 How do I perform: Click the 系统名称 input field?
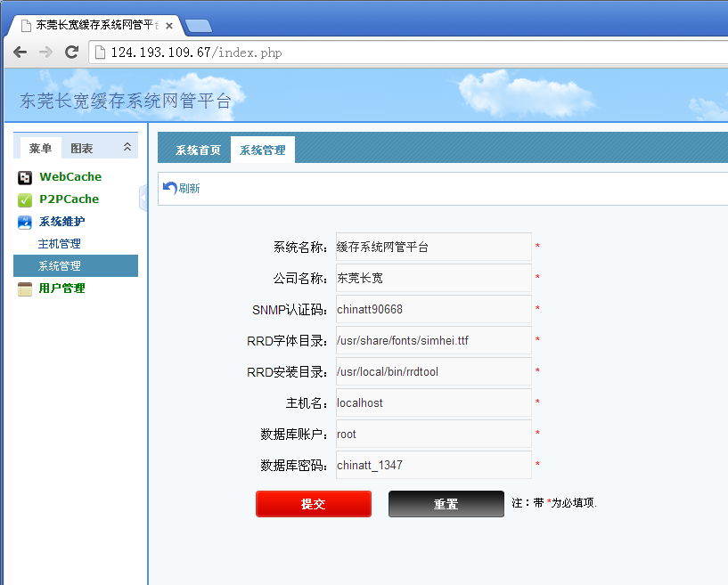tap(434, 247)
